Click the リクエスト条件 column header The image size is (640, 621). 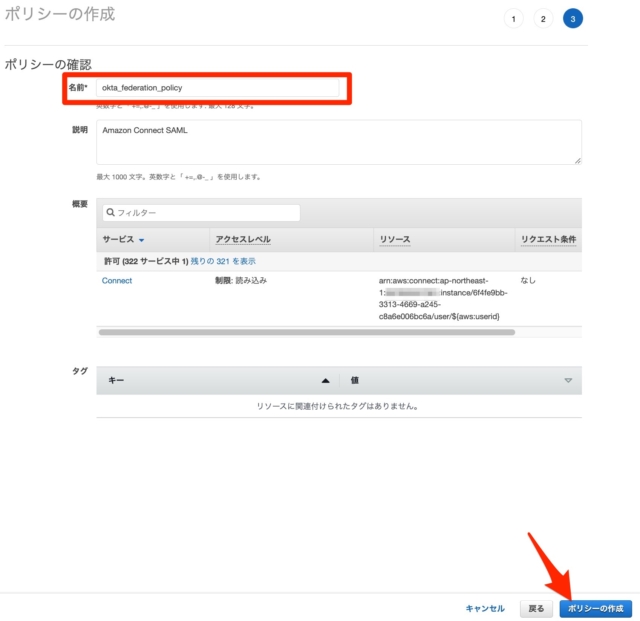(x=548, y=240)
